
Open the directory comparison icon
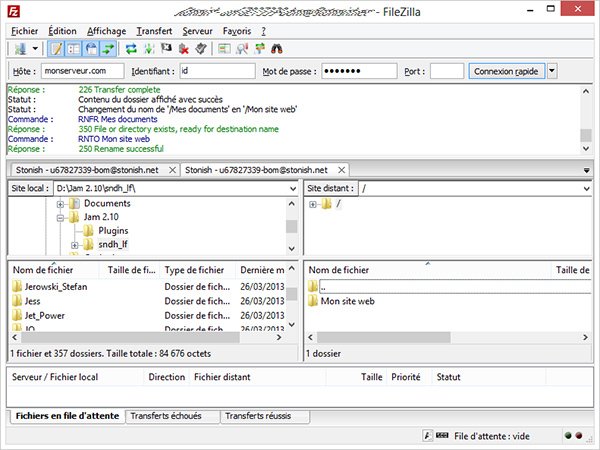tap(241, 48)
